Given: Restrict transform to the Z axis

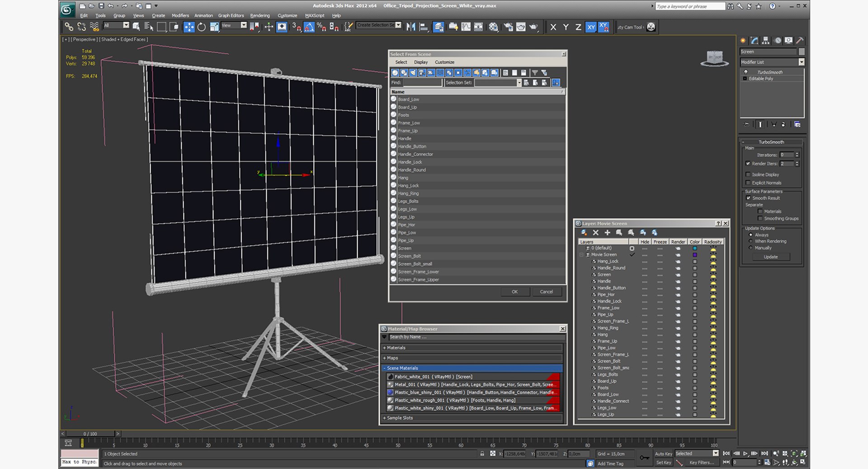Looking at the screenshot, I should [578, 27].
